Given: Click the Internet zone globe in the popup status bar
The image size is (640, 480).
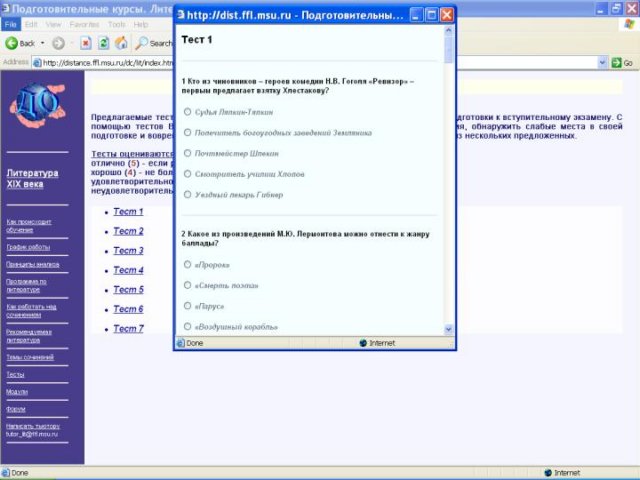Looking at the screenshot, I should click(363, 343).
